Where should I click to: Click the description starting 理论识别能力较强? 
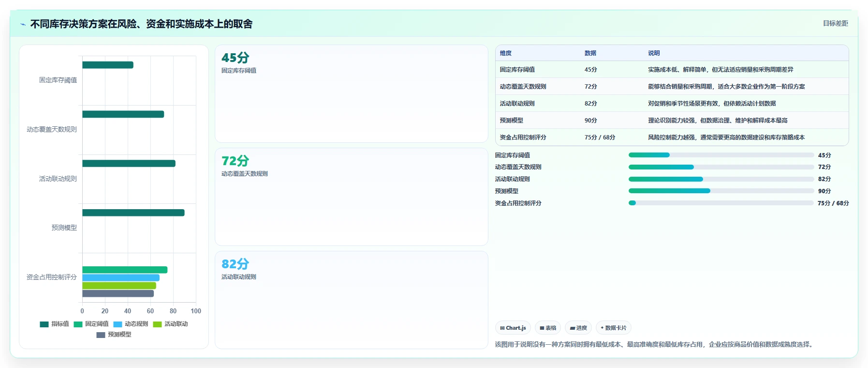(718, 121)
